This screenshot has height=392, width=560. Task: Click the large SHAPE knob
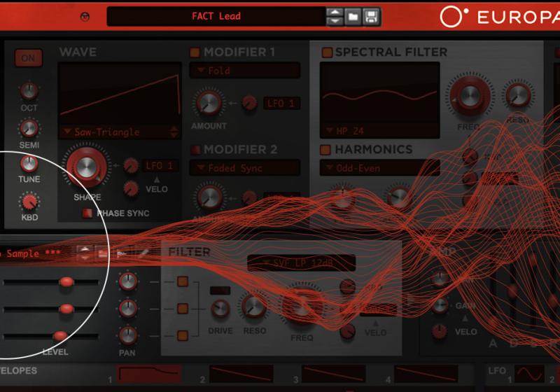coord(87,167)
